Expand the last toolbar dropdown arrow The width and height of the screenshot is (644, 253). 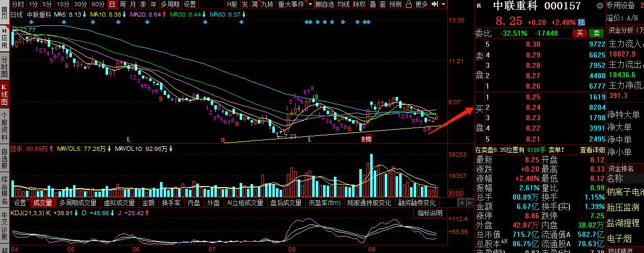pos(444,5)
